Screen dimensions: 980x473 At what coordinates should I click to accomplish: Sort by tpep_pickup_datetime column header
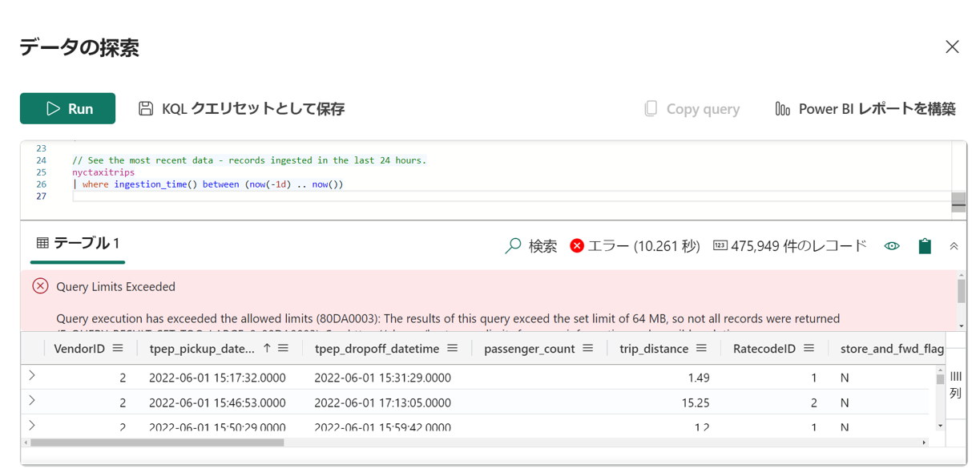pyautogui.click(x=202, y=349)
